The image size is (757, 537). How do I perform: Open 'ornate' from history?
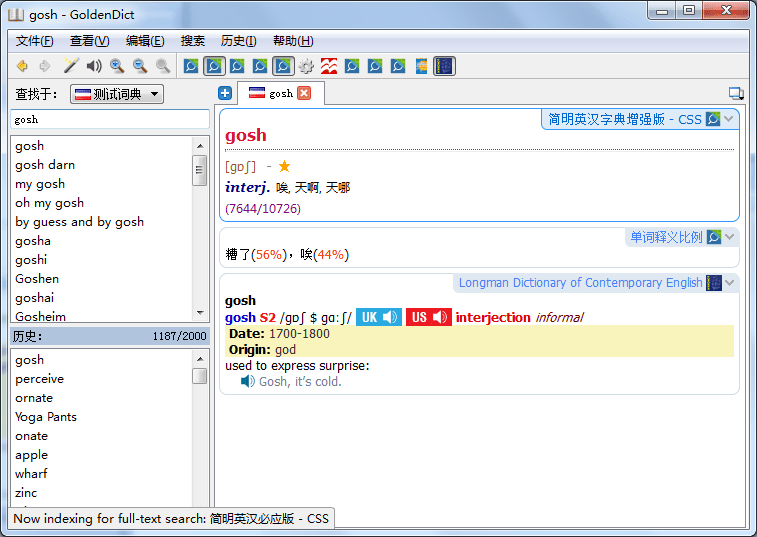pyautogui.click(x=101, y=398)
